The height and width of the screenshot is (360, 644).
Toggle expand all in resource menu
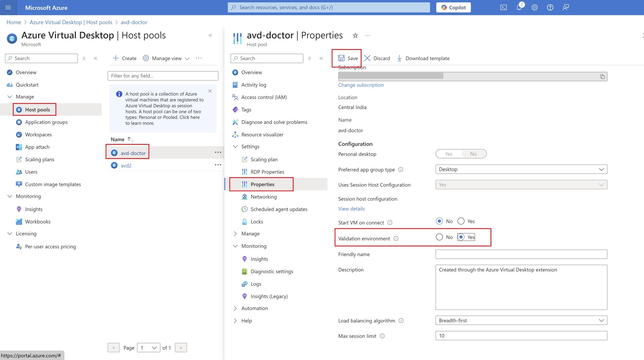click(310, 58)
